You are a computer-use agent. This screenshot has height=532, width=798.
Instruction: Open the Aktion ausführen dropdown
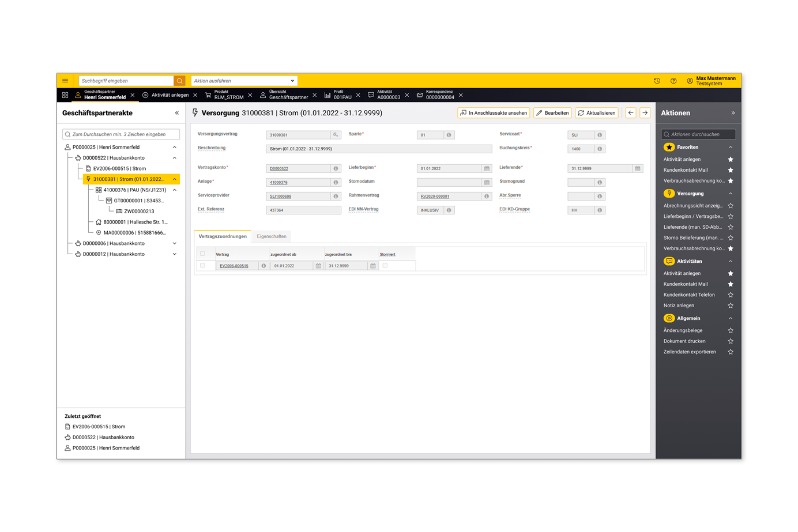tap(244, 81)
